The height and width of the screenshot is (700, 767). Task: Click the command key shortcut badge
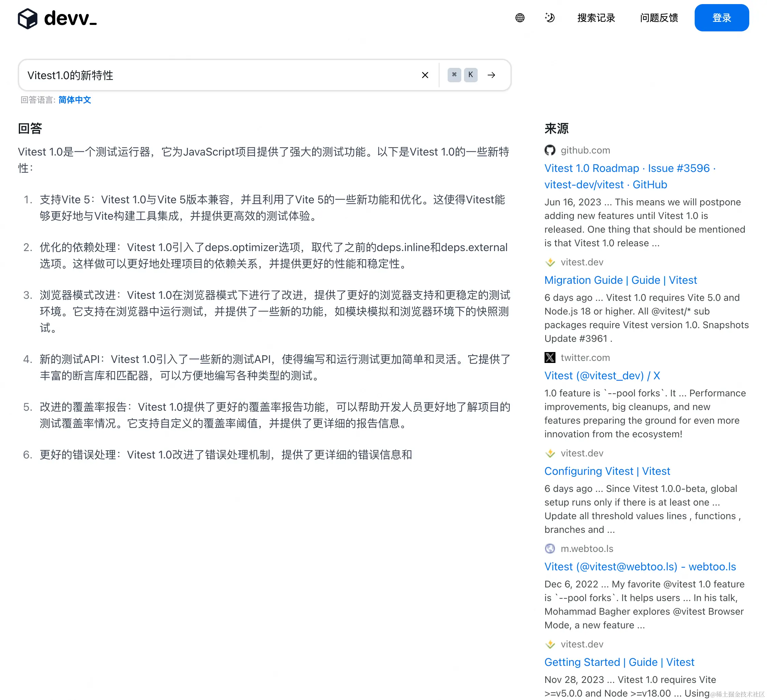(x=454, y=75)
